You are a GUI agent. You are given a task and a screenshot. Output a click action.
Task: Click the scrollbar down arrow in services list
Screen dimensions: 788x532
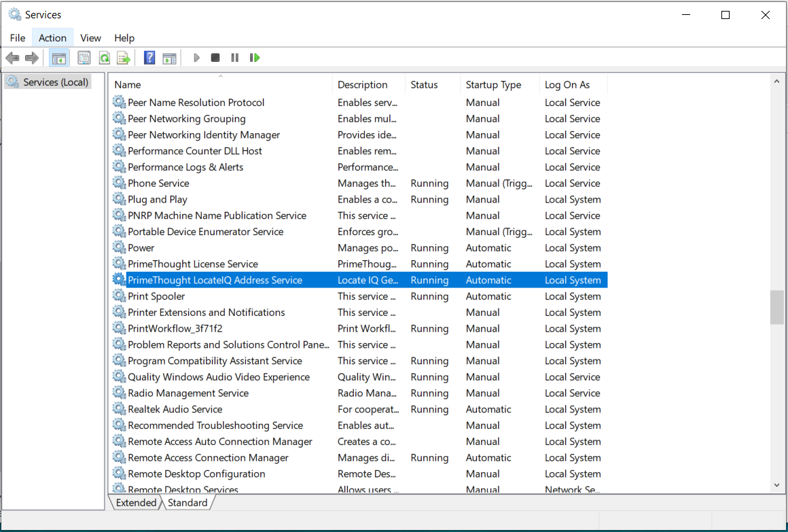coord(777,485)
